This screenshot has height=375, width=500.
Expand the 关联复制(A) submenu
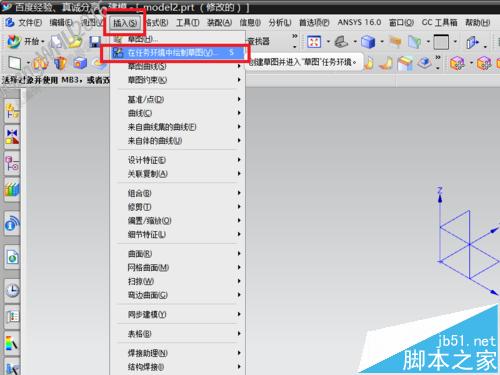coord(178,174)
